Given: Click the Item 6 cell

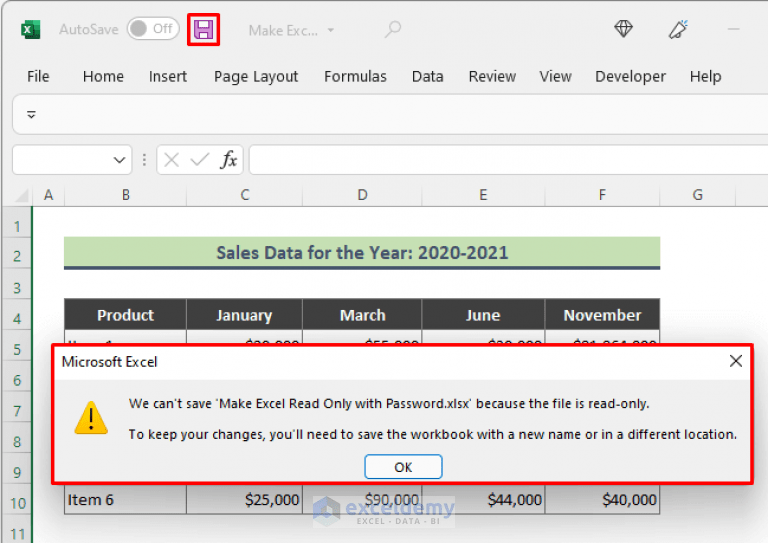Looking at the screenshot, I should (125, 499).
